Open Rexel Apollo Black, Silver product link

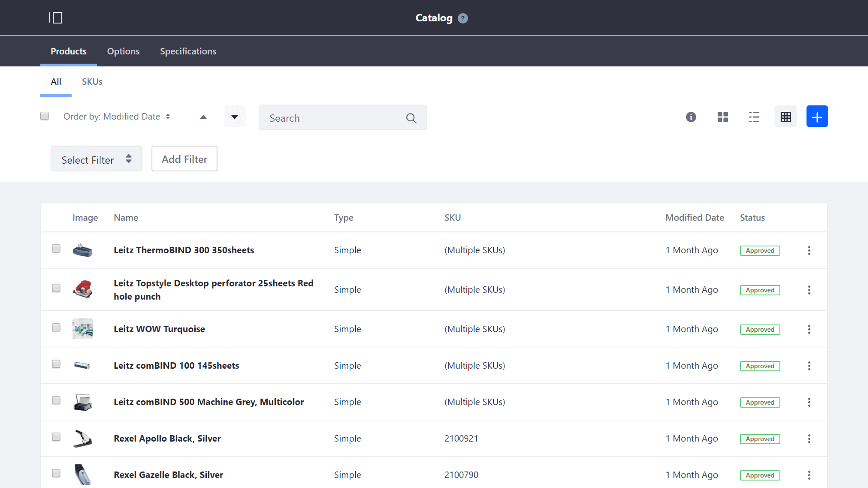point(167,438)
